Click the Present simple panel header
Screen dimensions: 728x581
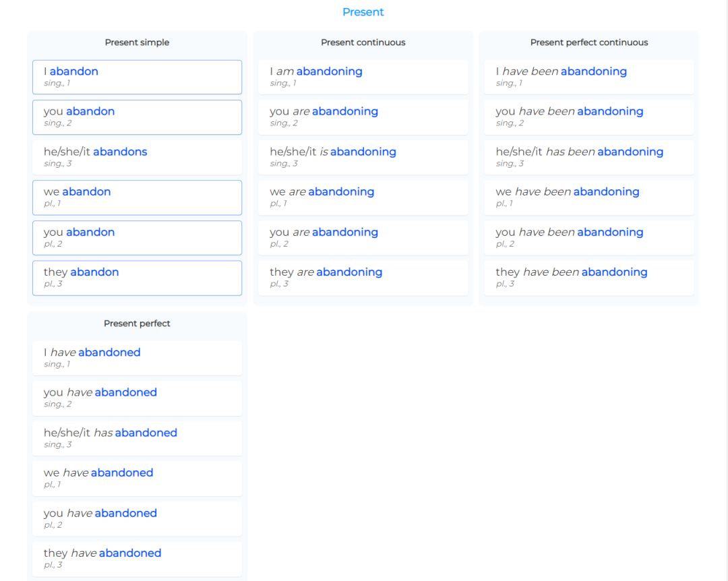coord(137,42)
